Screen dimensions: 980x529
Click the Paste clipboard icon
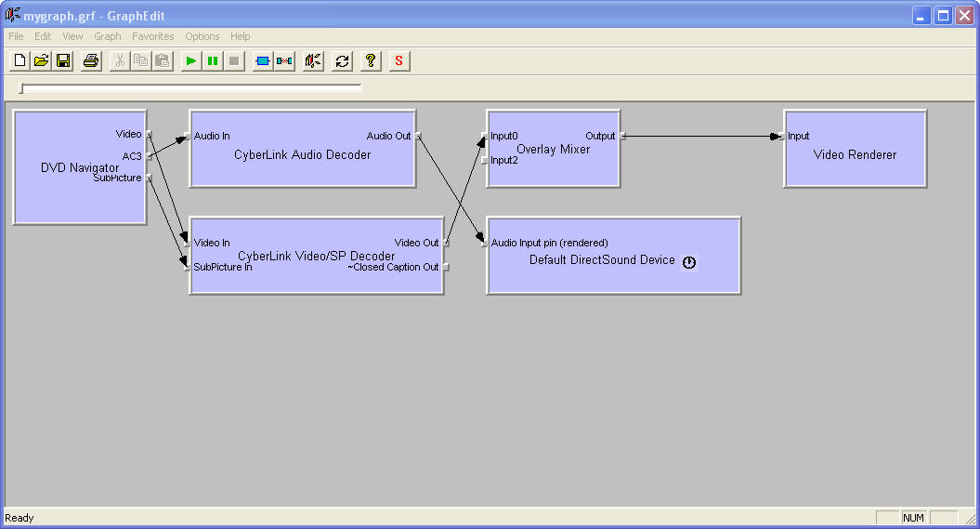(x=163, y=60)
